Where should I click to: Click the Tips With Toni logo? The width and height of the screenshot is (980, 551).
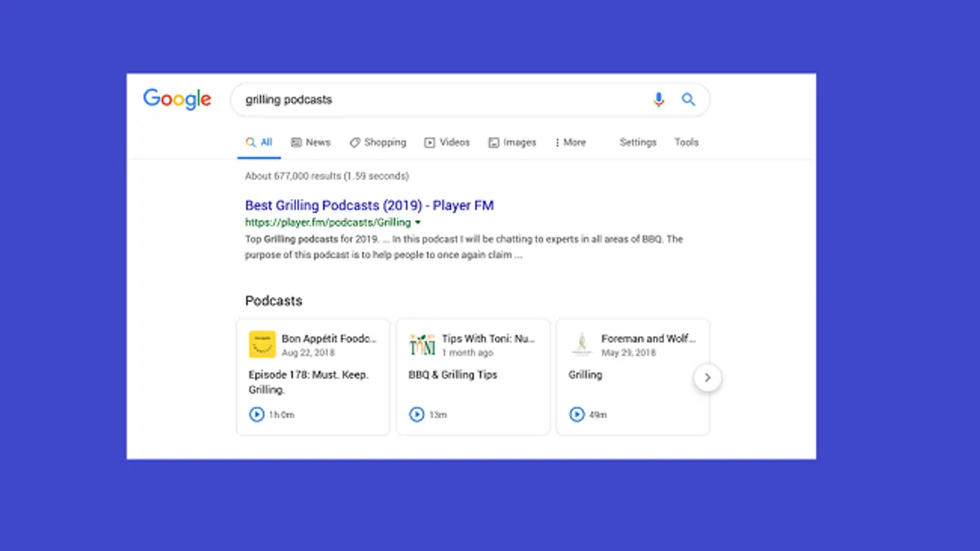tap(422, 344)
